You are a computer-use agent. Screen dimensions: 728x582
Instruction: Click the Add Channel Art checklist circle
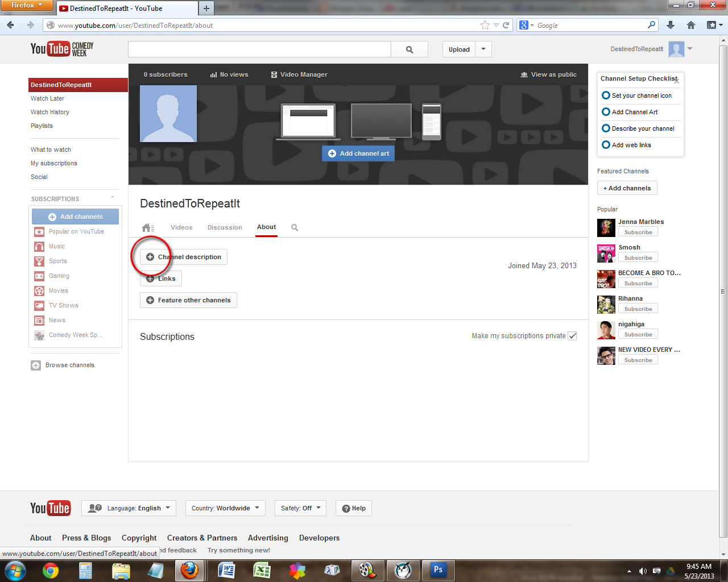point(605,112)
